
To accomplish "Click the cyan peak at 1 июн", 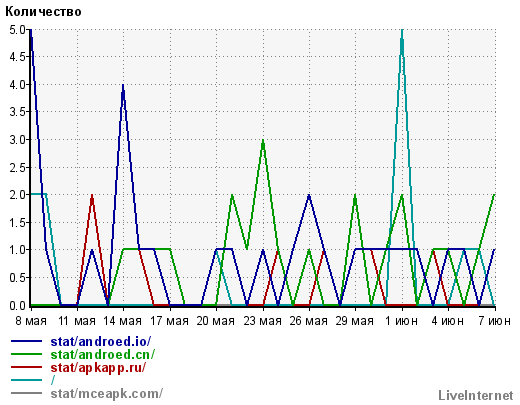I will tap(402, 31).
